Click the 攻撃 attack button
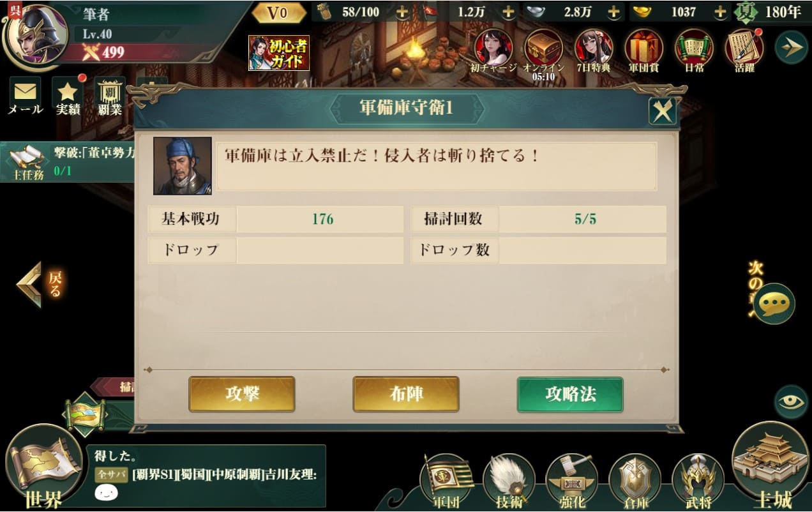812x512 pixels. 242,394
